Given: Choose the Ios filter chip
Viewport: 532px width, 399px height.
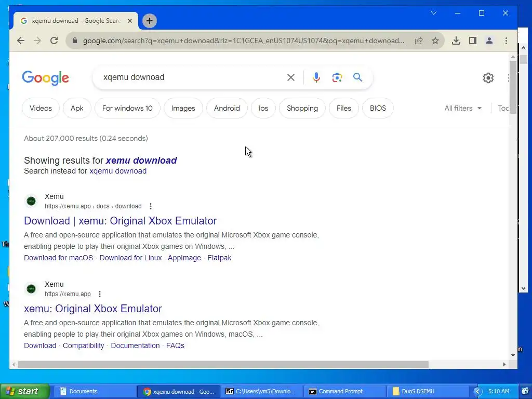Looking at the screenshot, I should pyautogui.click(x=263, y=108).
